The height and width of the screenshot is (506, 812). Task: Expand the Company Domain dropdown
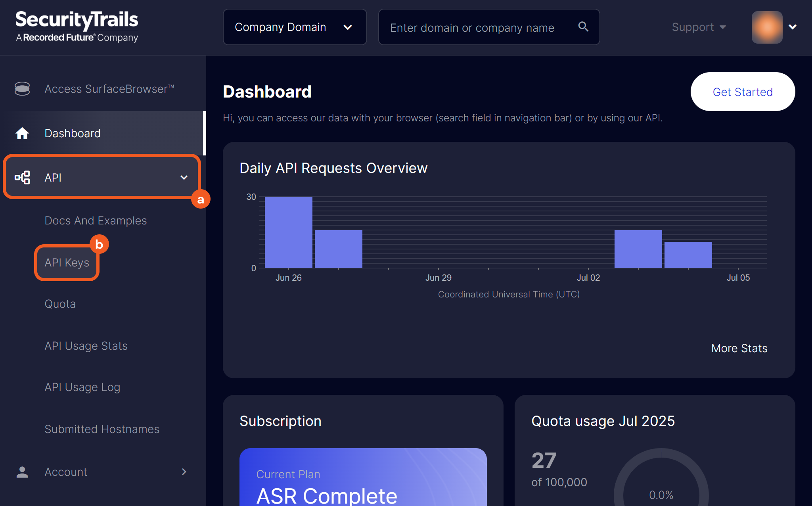[x=295, y=27]
